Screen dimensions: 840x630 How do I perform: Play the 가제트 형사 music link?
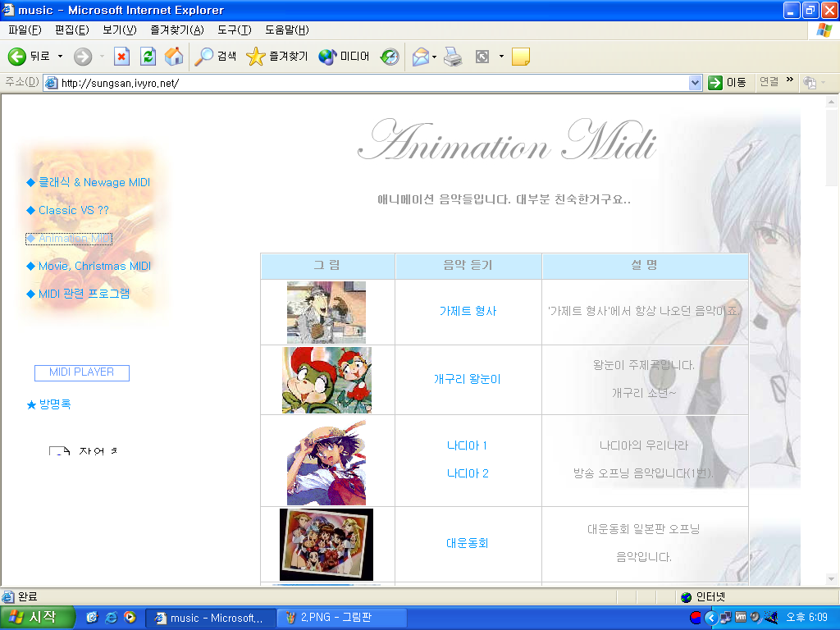click(x=468, y=312)
